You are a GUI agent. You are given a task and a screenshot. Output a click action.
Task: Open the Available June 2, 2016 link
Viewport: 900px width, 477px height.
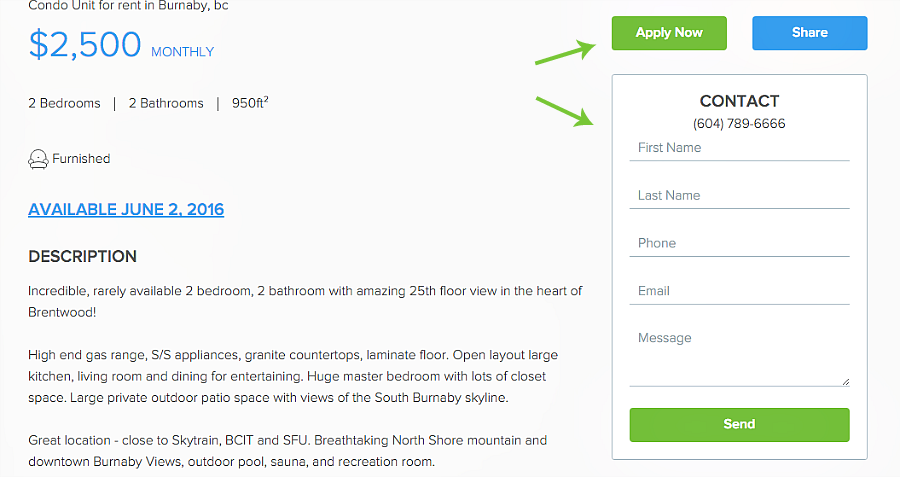click(x=126, y=210)
